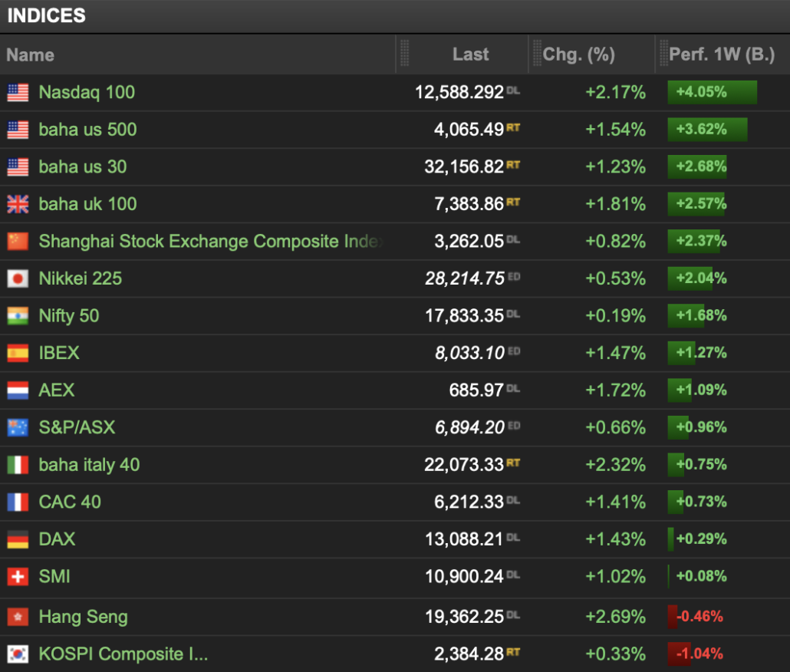This screenshot has width=790, height=672.
Task: Grab the Chg. (%) column resize handle
Action: click(x=537, y=54)
